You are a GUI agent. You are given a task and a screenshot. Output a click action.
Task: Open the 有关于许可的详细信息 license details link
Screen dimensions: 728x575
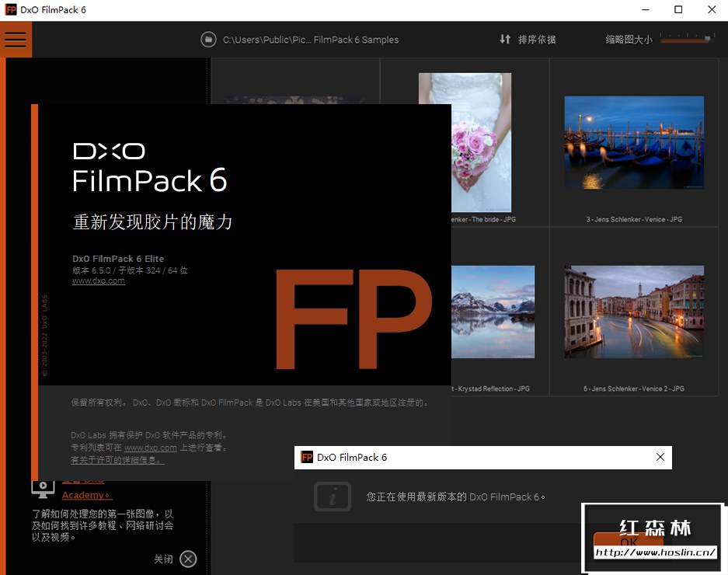[117, 460]
